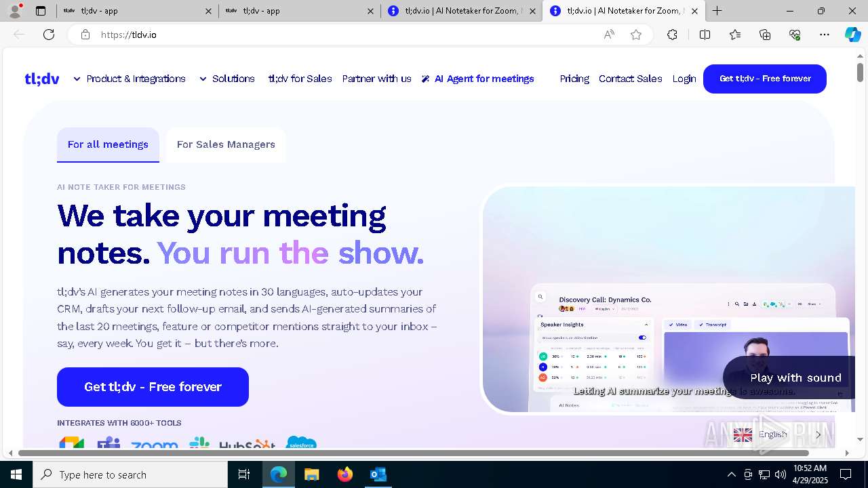The height and width of the screenshot is (488, 868).
Task: Go to Pricing page
Action: (x=574, y=79)
